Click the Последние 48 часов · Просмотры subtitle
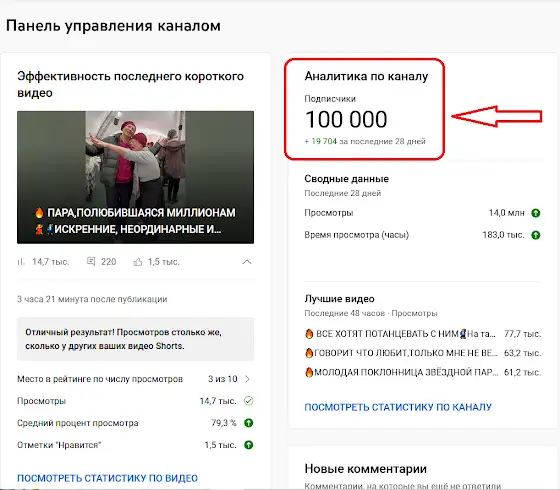This screenshot has width=560, height=490. point(371,313)
